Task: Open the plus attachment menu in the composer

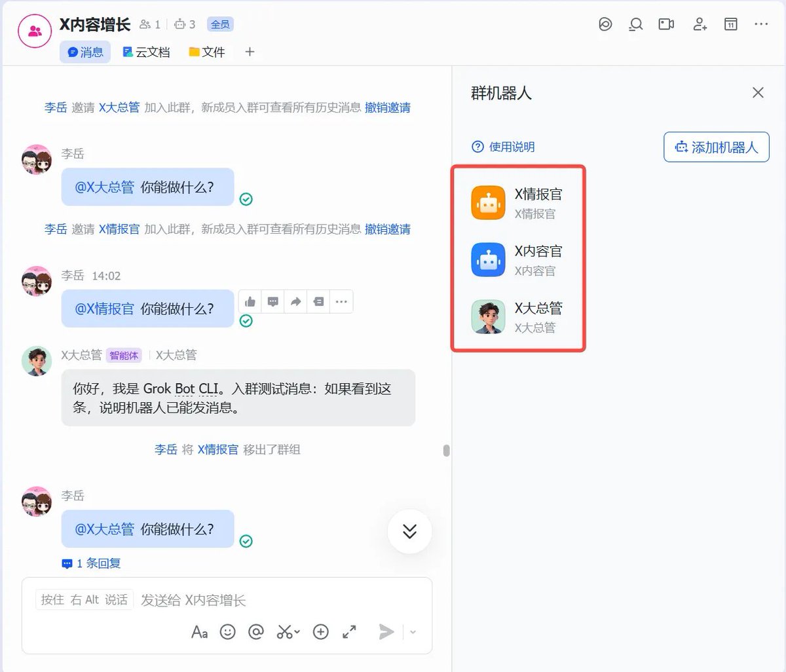Action: 320,632
